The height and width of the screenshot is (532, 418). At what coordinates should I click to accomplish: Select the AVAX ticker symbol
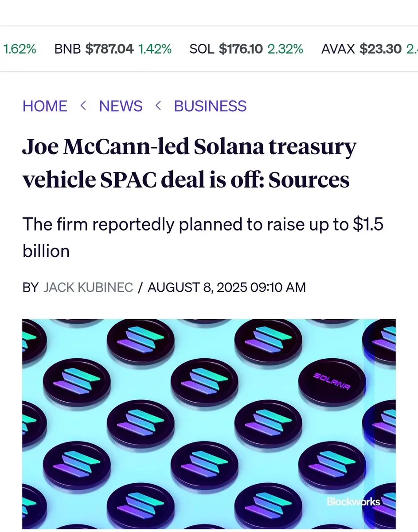pyautogui.click(x=338, y=49)
